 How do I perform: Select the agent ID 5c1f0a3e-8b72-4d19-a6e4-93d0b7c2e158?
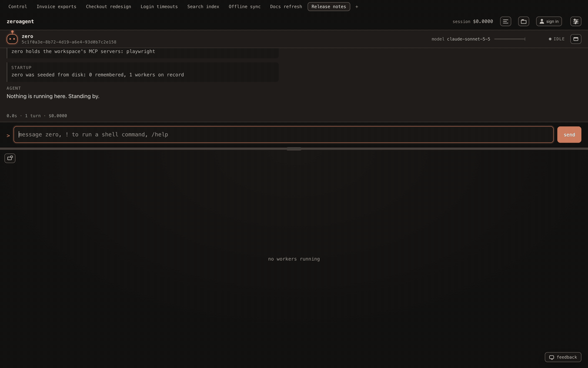point(69,42)
